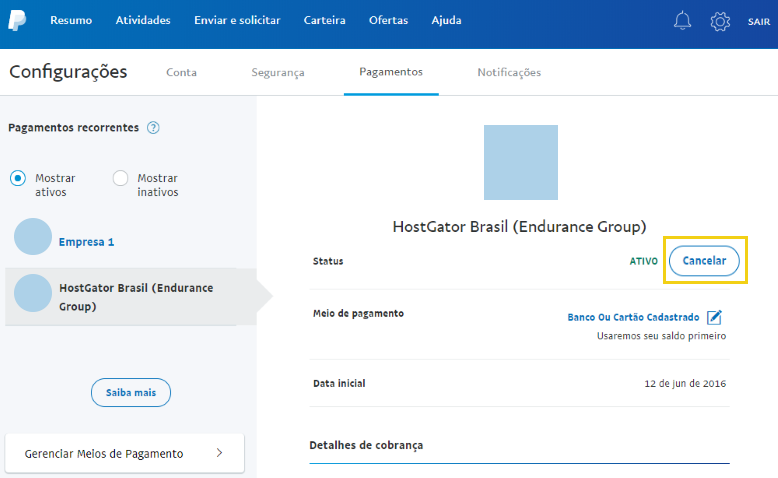The width and height of the screenshot is (778, 478).
Task: Click the Data inicial label
Action: [339, 383]
